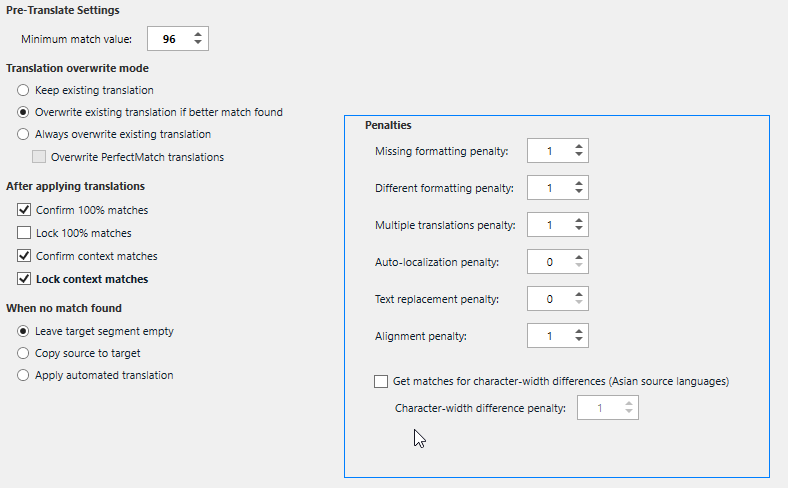Increase Auto-localization penalty
This screenshot has width=788, height=488.
[579, 258]
